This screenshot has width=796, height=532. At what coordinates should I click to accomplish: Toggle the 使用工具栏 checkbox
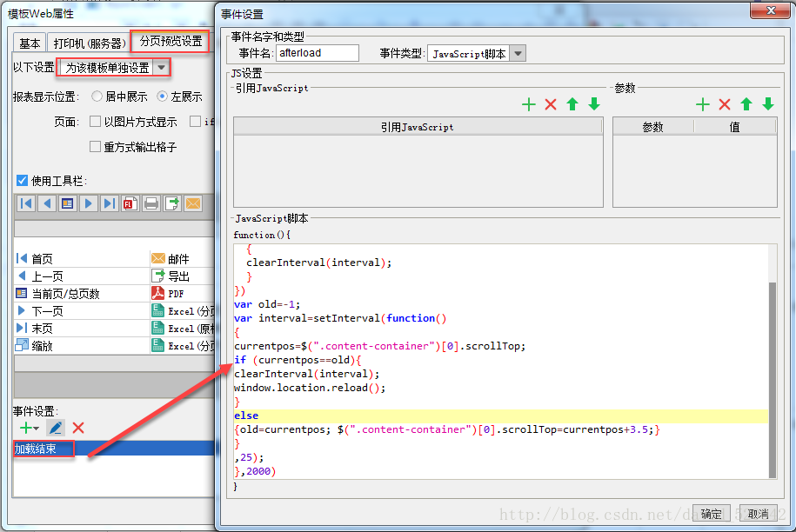click(x=22, y=180)
